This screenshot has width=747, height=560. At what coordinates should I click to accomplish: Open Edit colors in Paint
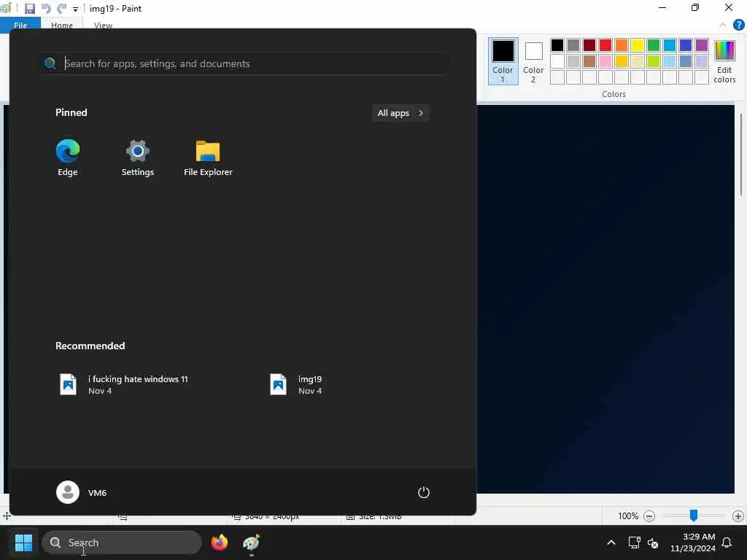(724, 61)
